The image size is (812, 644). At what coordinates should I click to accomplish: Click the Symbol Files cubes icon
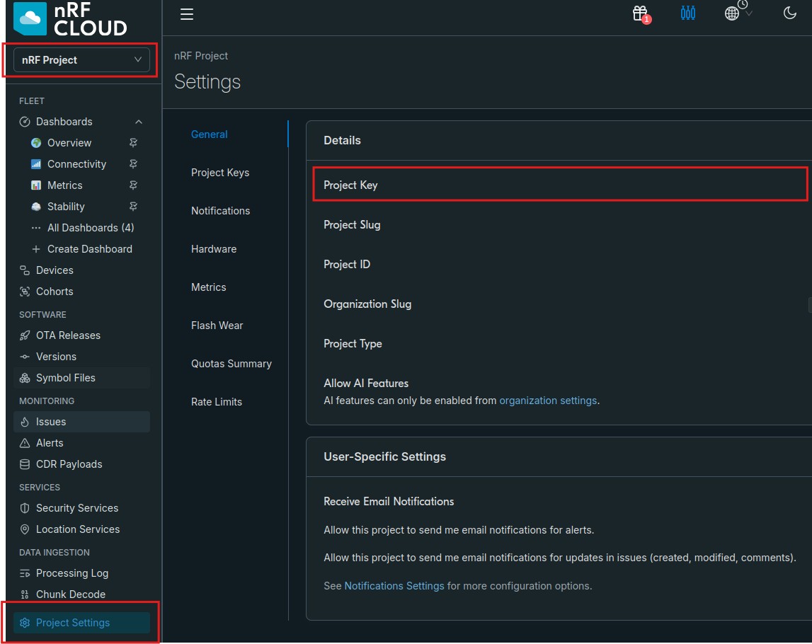24,378
